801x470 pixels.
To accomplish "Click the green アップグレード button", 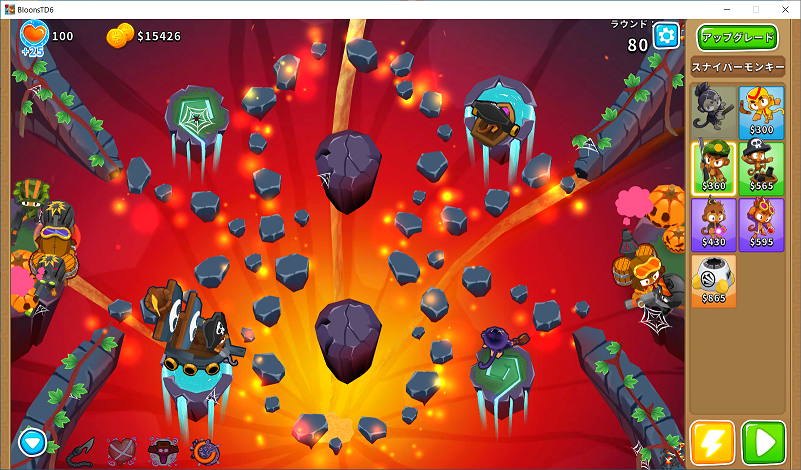I will [737, 38].
